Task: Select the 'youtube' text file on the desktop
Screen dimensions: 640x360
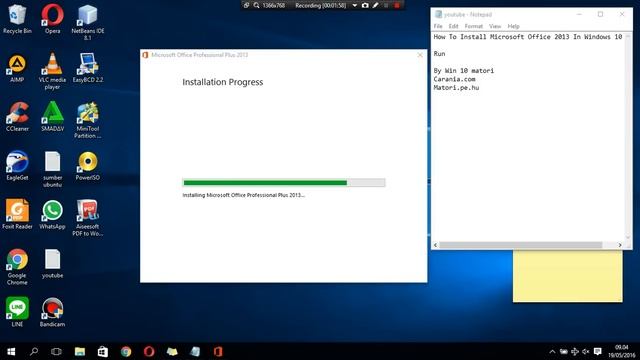Action: coord(52,264)
